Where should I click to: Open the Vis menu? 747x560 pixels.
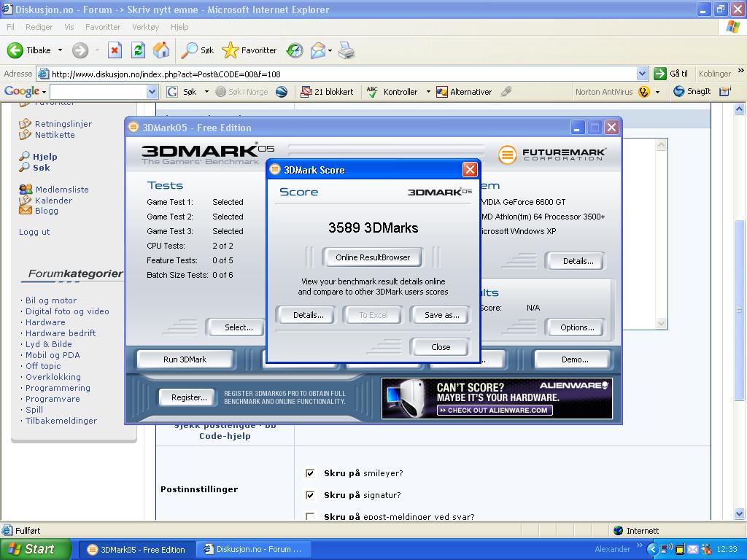(69, 27)
